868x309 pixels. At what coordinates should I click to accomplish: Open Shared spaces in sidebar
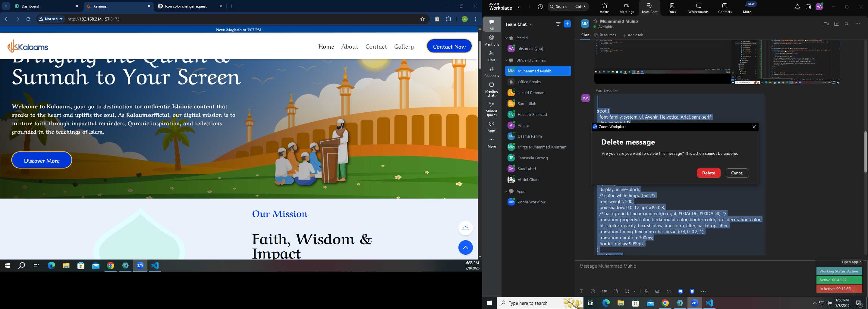pyautogui.click(x=492, y=109)
